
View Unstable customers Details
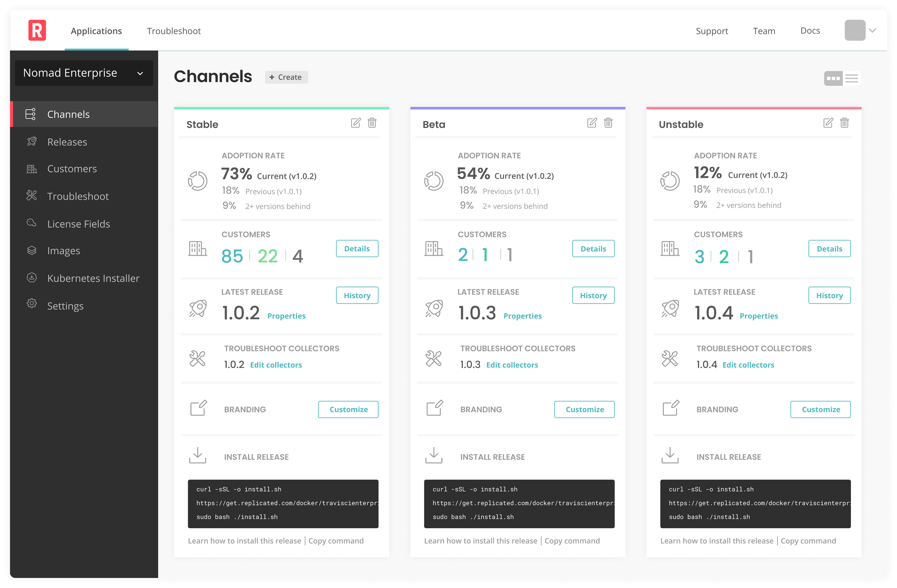(x=829, y=249)
